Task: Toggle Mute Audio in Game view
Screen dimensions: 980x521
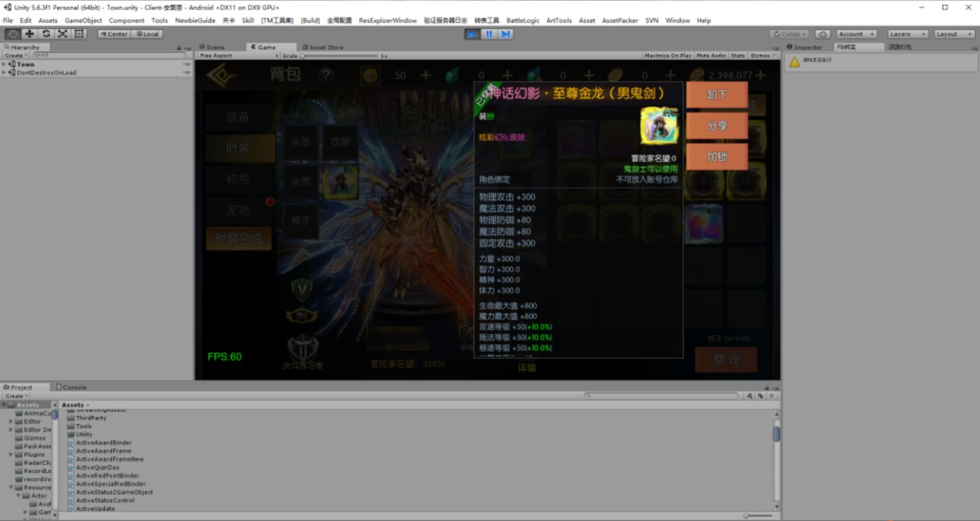Action: [710, 55]
